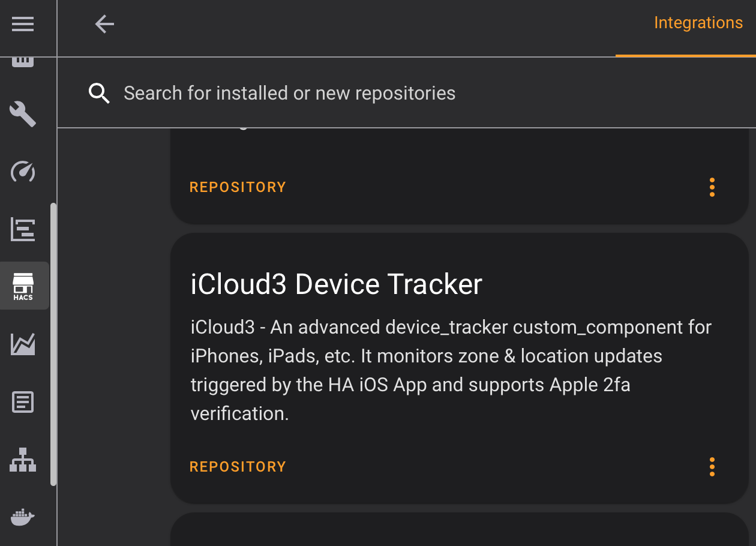
Task: Open three-dot menu on iCloud3 card
Action: [712, 467]
